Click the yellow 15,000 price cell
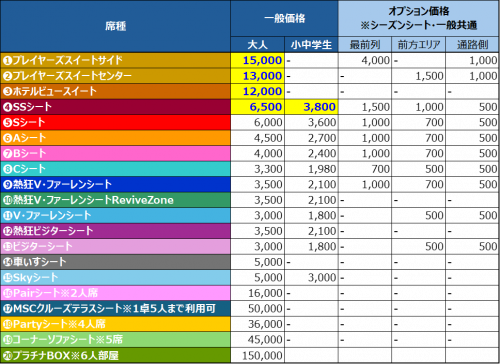Image resolution: width=500 pixels, height=364 pixels. coord(257,60)
